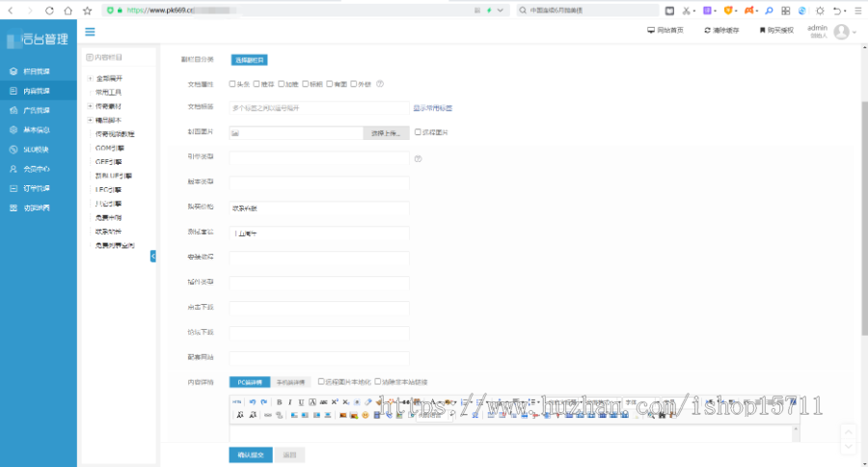Click the help icon beside 引擎类型 field
The height and width of the screenshot is (467, 868).
pyautogui.click(x=418, y=158)
